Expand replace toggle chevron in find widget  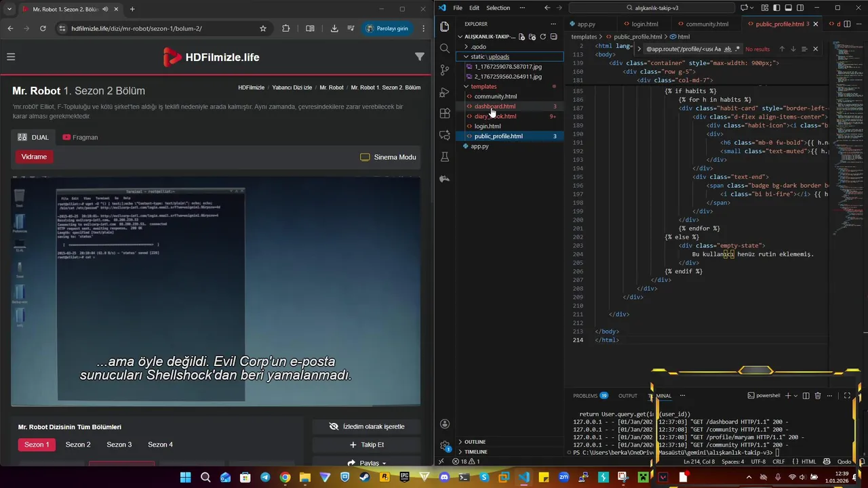[x=639, y=49]
